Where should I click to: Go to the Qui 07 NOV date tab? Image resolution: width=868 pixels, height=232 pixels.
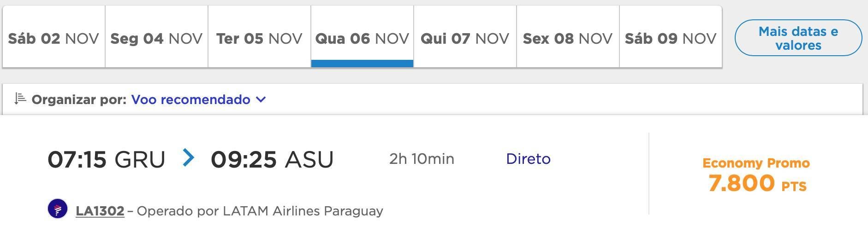pos(465,37)
